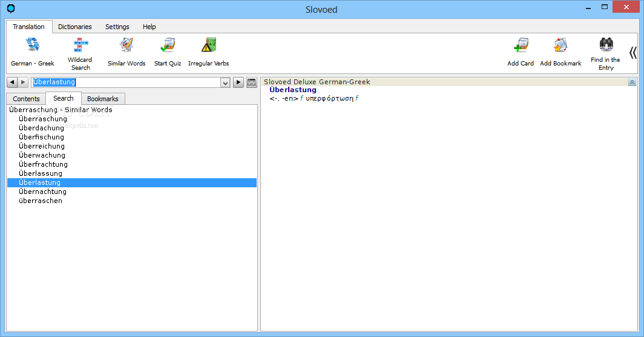Switch to the Contents tab
Screen dimensions: 644x337
(x=26, y=99)
